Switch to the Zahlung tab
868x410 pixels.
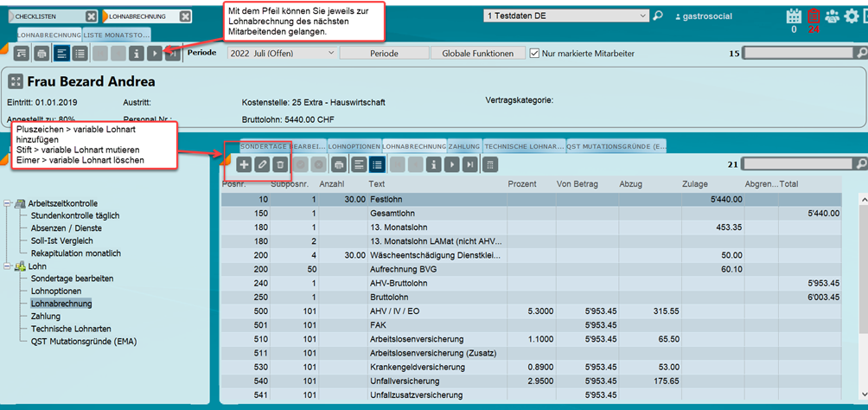click(464, 146)
